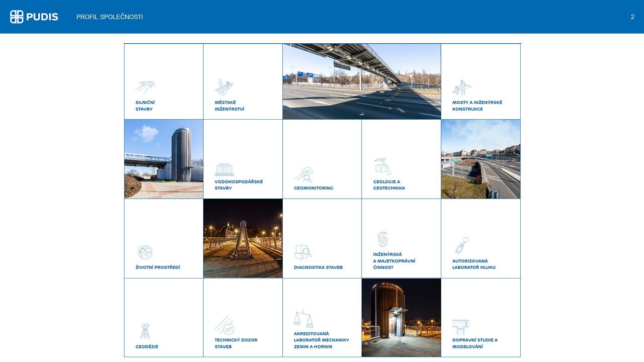Screen dimensions: 644x362
Task: Click the Mosty a inženýrské konstrukce label
Action: [x=477, y=106]
